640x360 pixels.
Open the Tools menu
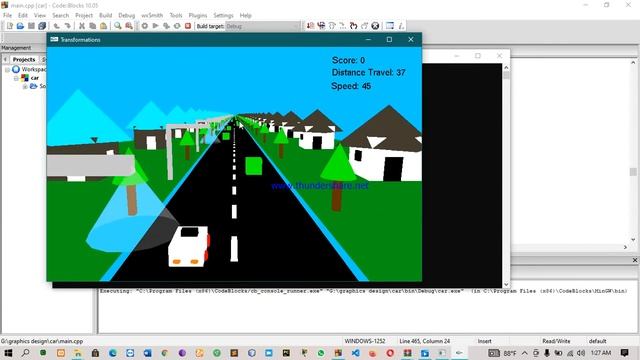(x=176, y=15)
